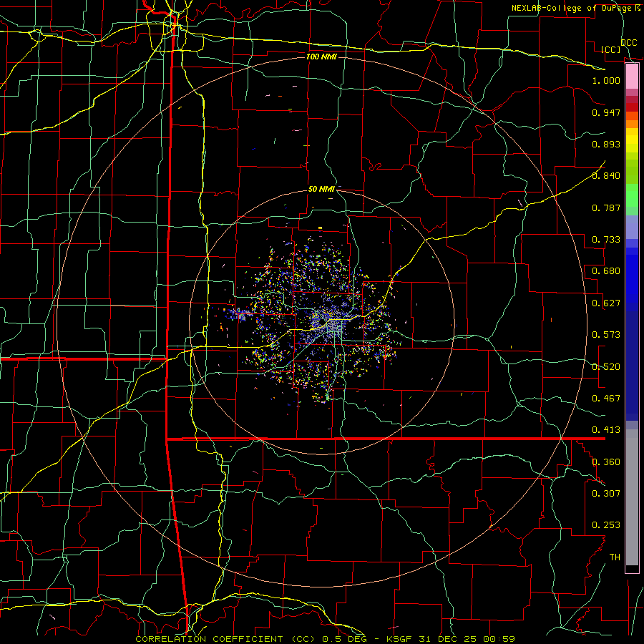Pick the gray segment of the color bar
Image resolution: width=644 pixels, height=644 pixels.
coord(632,497)
